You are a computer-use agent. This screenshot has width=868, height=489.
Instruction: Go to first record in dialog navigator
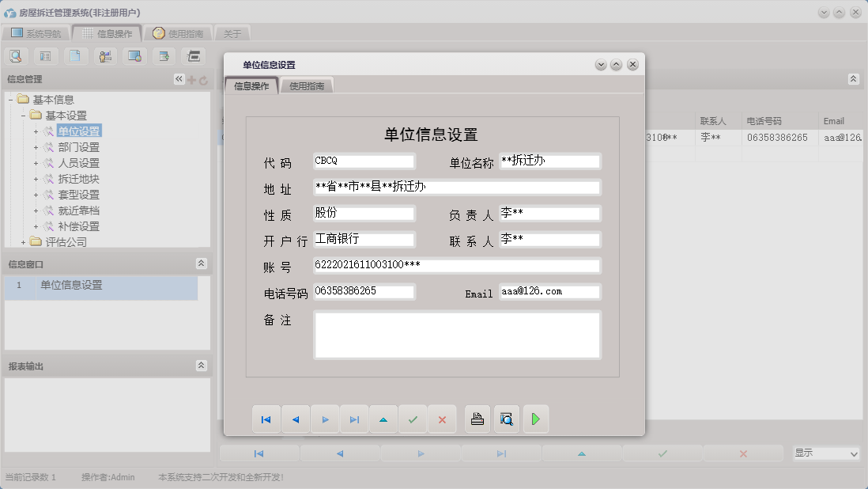click(x=266, y=419)
